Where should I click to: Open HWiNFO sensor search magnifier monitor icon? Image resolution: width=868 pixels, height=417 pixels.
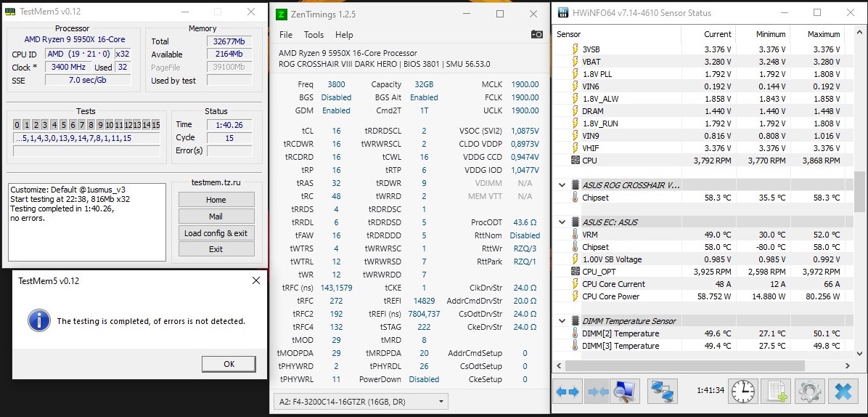click(625, 392)
